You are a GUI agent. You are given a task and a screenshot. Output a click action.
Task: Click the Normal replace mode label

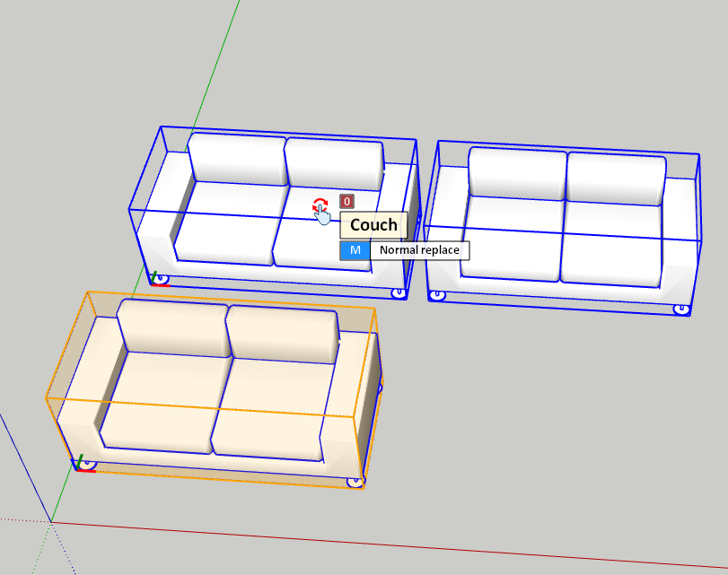pyautogui.click(x=419, y=250)
